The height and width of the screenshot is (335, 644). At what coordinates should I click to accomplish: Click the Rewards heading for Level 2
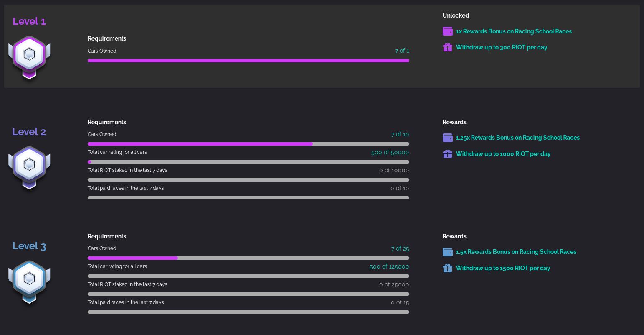454,122
